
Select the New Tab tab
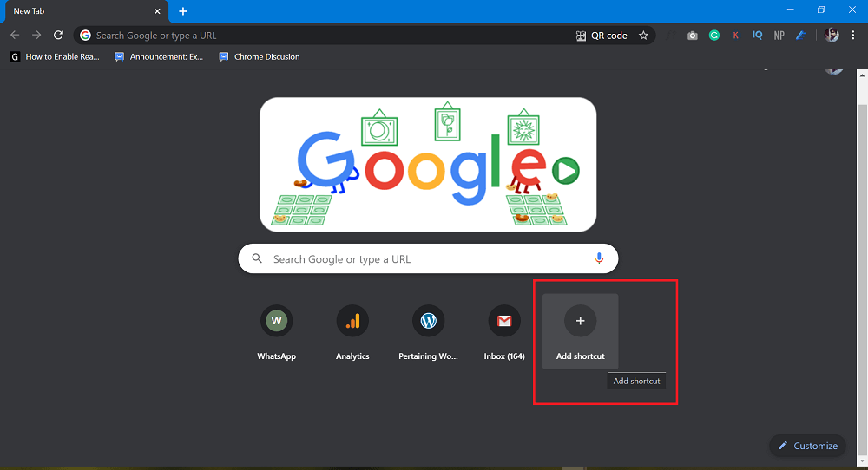click(x=86, y=11)
